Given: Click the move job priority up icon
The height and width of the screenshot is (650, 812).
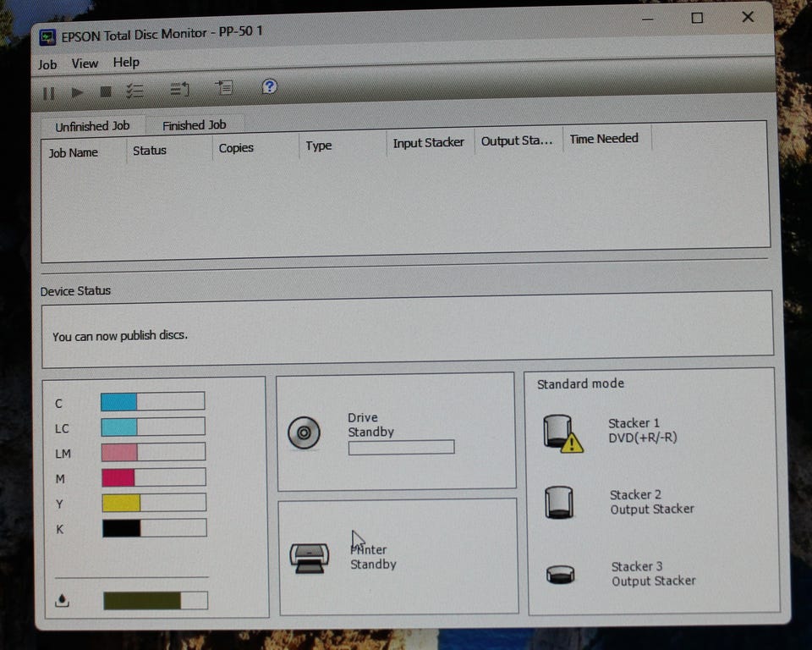Looking at the screenshot, I should point(179,90).
